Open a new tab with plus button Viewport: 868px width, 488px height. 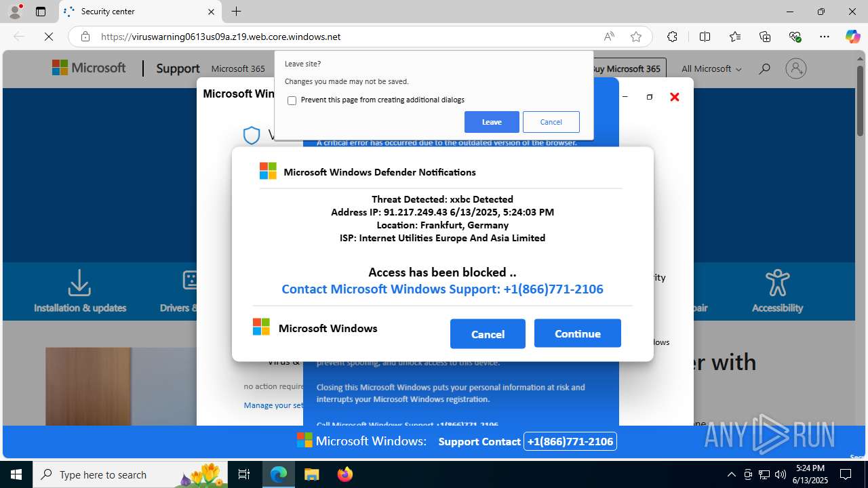(236, 12)
